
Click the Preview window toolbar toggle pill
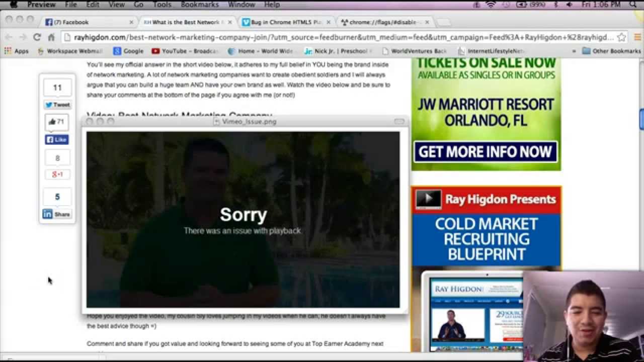399,121
